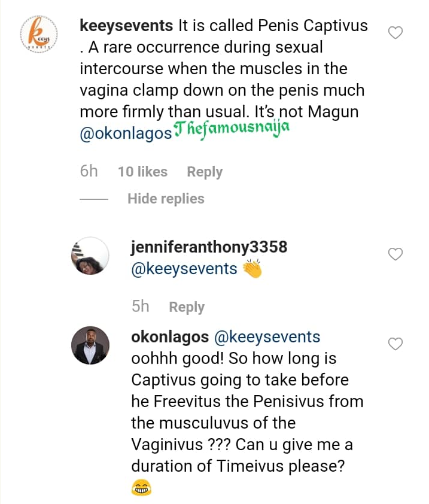Reply to jenniferanthony3358's comment
This screenshot has width=429, height=504.
pos(187,307)
